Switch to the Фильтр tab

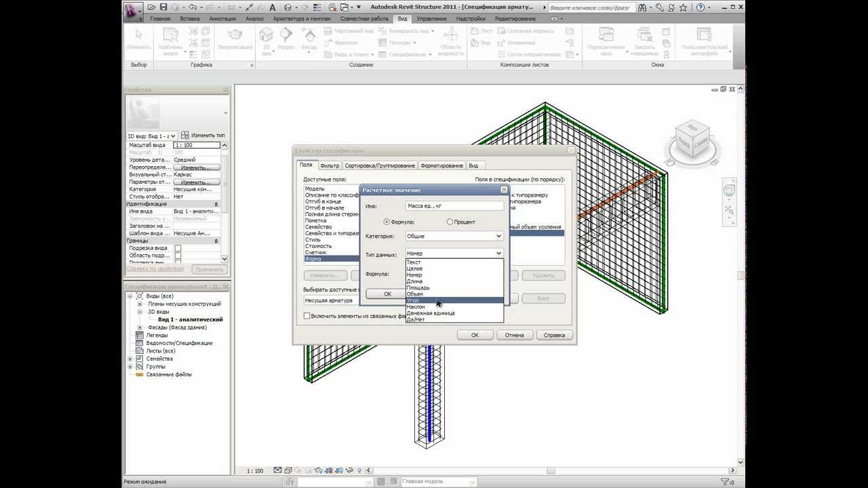[x=330, y=165]
